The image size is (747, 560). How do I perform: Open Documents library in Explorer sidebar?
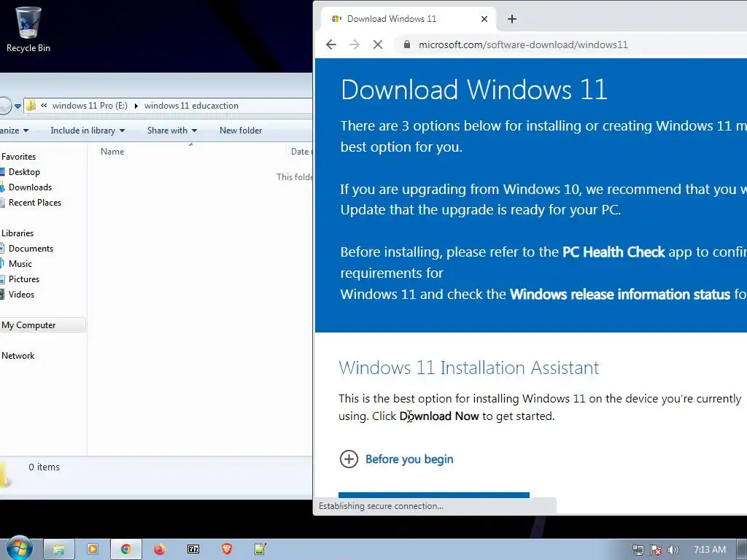[31, 249]
